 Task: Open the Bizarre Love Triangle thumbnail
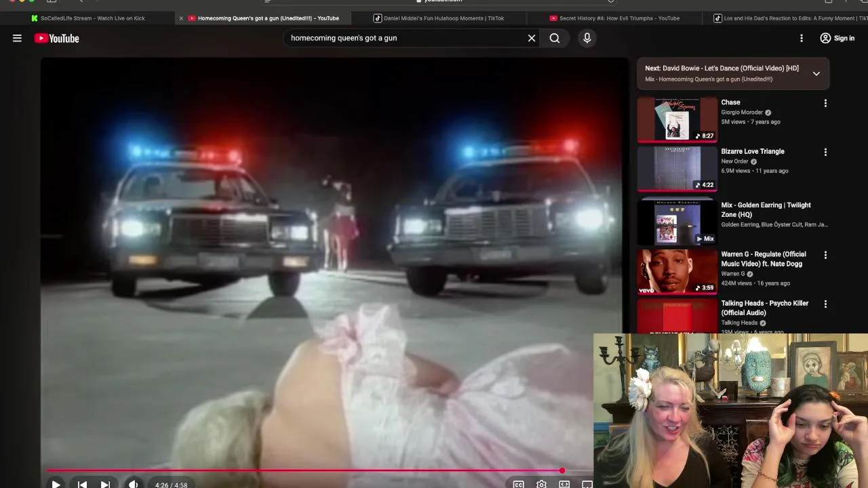(x=677, y=168)
